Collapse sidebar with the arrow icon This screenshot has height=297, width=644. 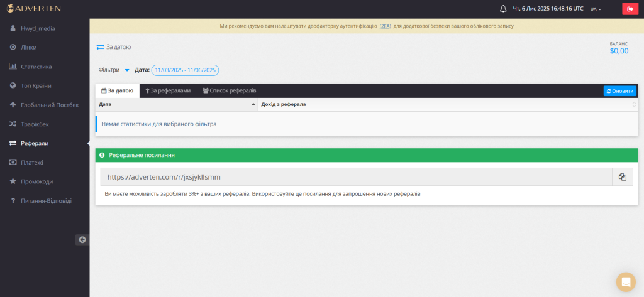[82, 239]
